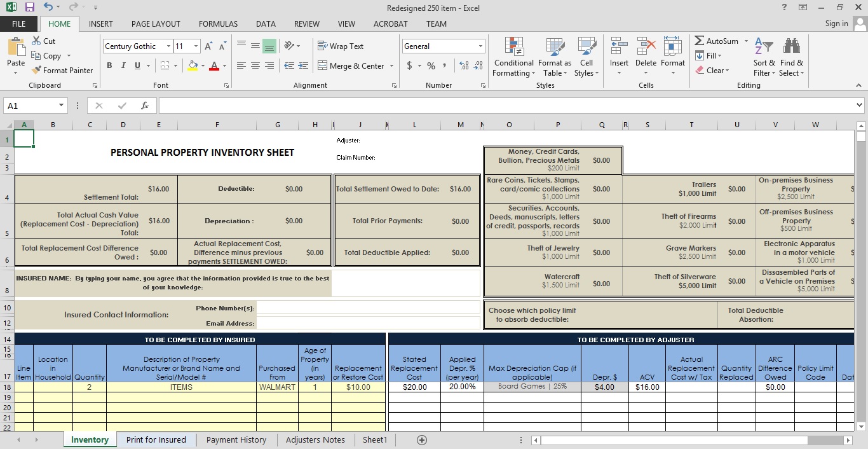This screenshot has width=868, height=449.
Task: Toggle Wrap Text on selected cell
Action: click(340, 46)
